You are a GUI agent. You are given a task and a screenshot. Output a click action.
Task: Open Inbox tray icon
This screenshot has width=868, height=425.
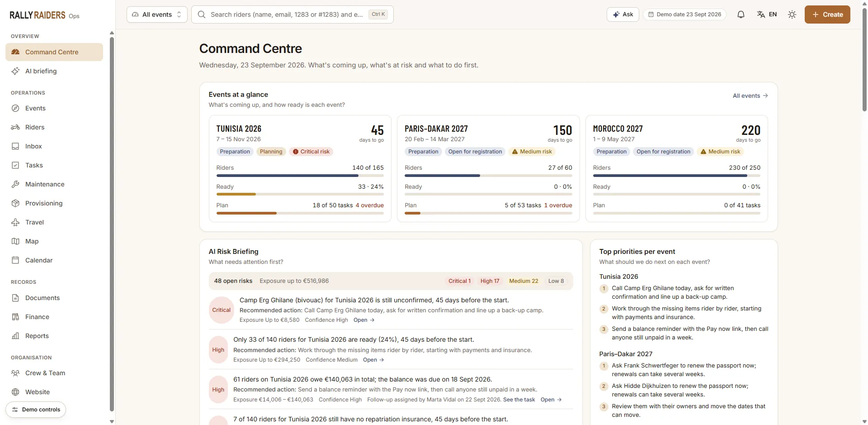point(15,146)
